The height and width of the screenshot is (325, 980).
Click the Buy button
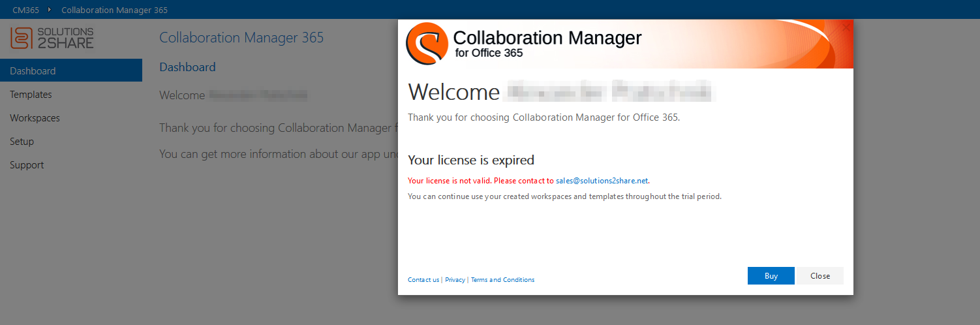771,276
